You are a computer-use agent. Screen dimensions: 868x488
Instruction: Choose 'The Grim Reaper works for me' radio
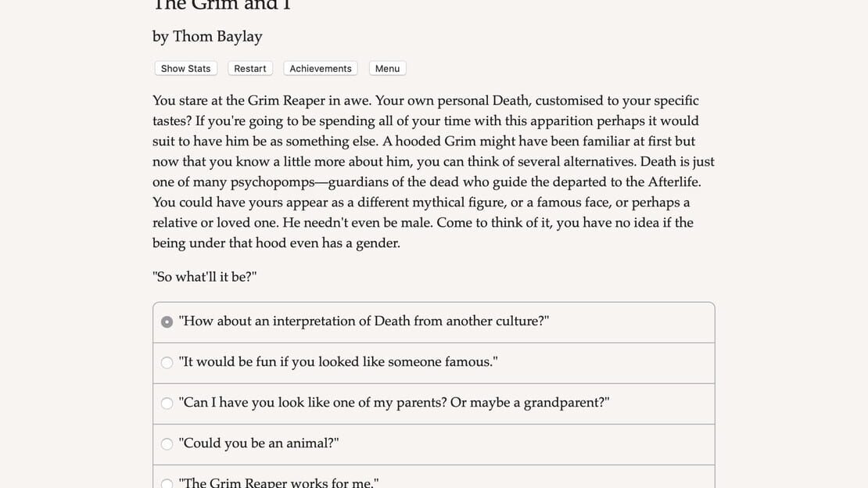point(167,483)
